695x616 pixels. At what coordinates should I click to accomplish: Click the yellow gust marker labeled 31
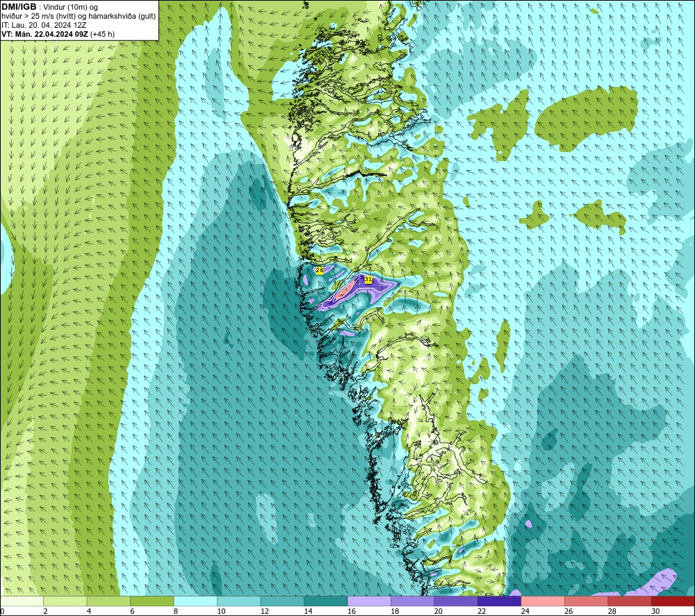click(x=368, y=279)
